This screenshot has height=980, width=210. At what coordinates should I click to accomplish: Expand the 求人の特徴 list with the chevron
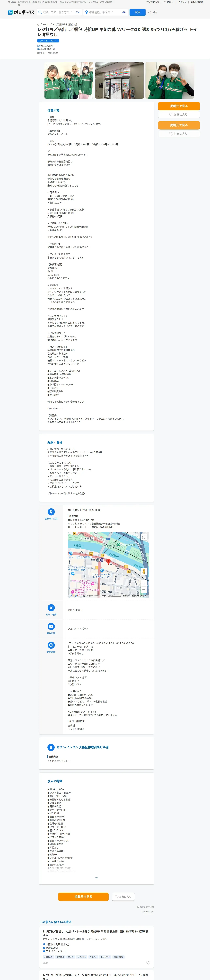(96, 878)
